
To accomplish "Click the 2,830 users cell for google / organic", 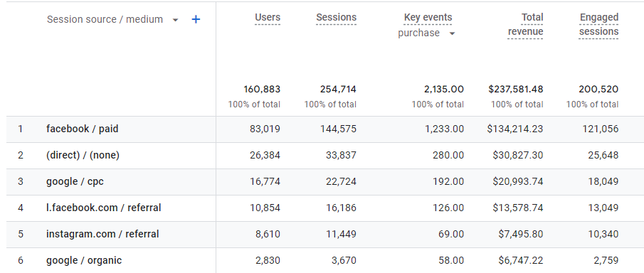I will pos(268,260).
